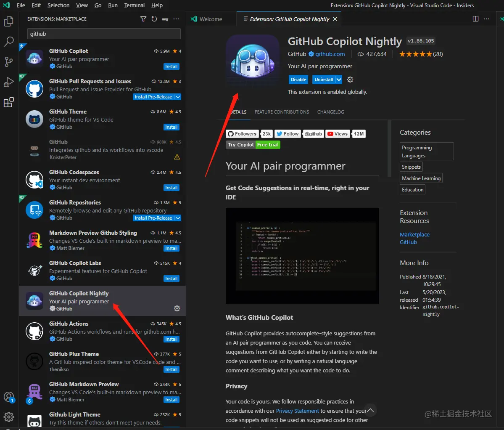Open the Selection menu
This screenshot has height=430, width=504.
pyautogui.click(x=58, y=5)
